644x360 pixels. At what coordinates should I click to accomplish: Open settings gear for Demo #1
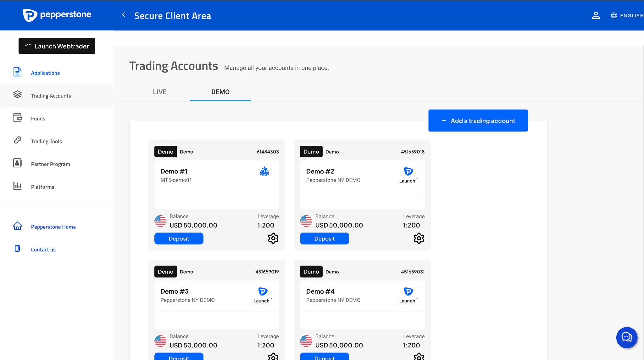coord(273,238)
